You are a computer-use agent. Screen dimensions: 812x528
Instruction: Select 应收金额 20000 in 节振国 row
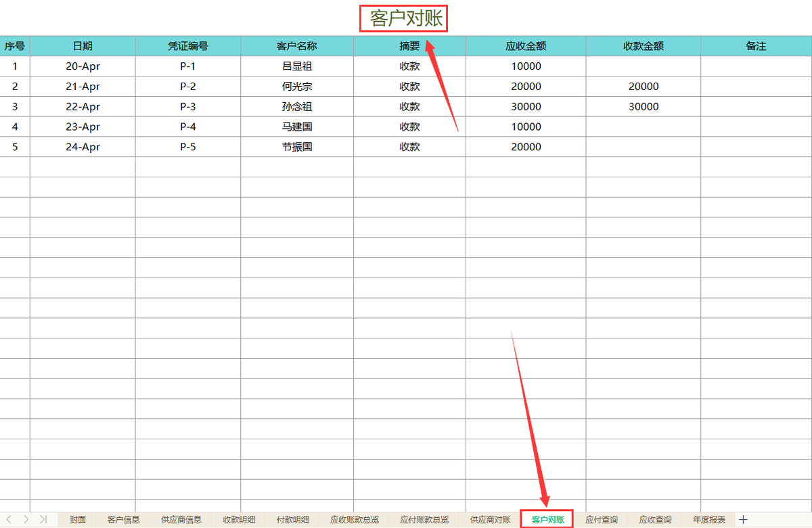pos(526,147)
